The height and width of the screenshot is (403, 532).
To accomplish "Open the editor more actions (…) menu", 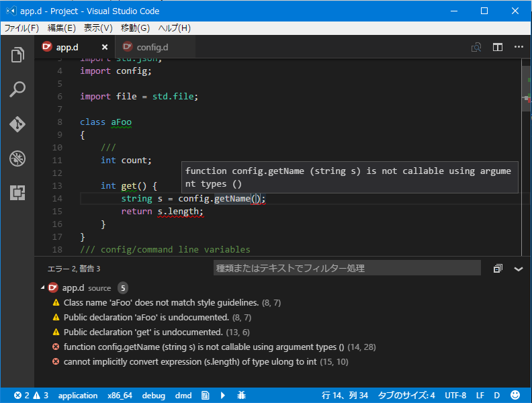I will [x=519, y=47].
